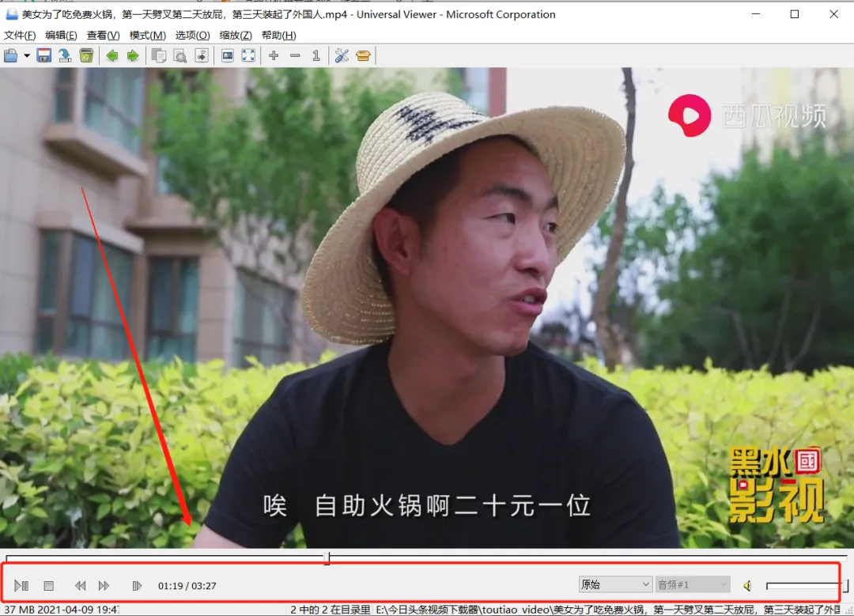The width and height of the screenshot is (854, 616).
Task: Click the Universal Viewer title bar app icon
Action: tap(11, 14)
